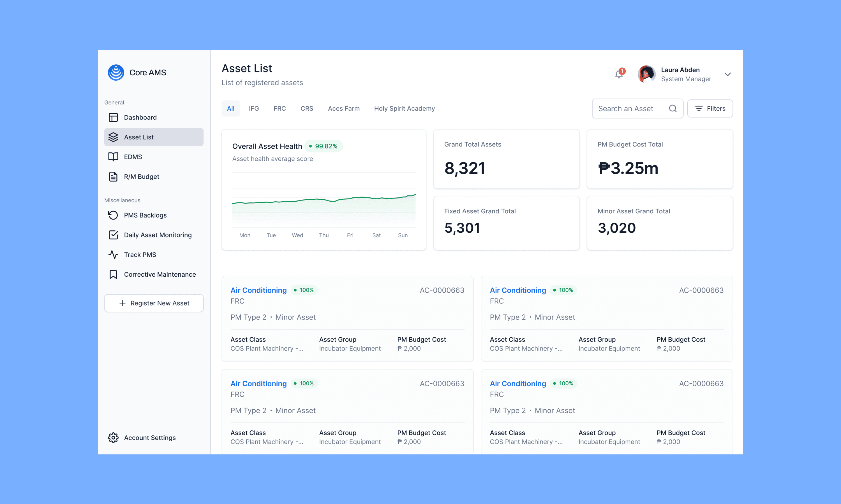Switch to the Aces Farm tab

[343, 109]
